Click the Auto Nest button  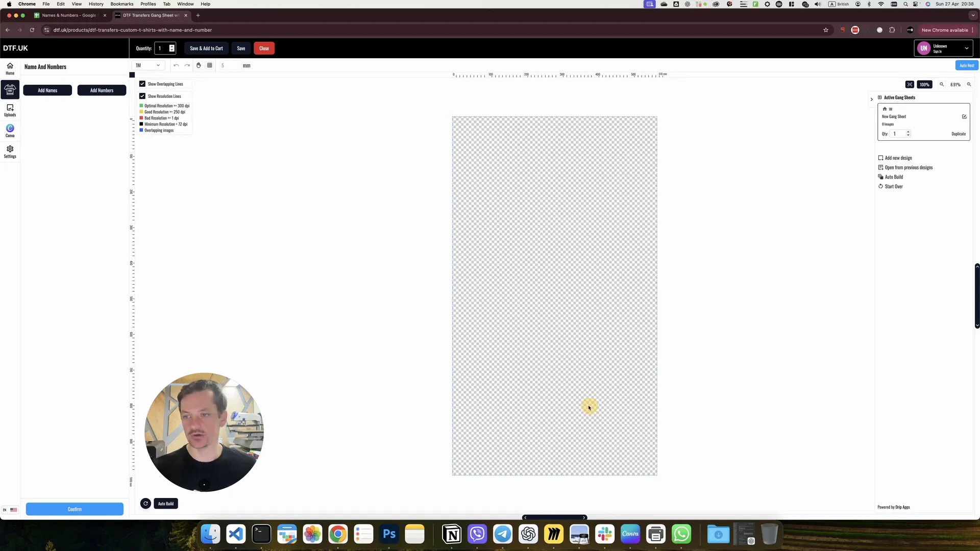coord(966,65)
